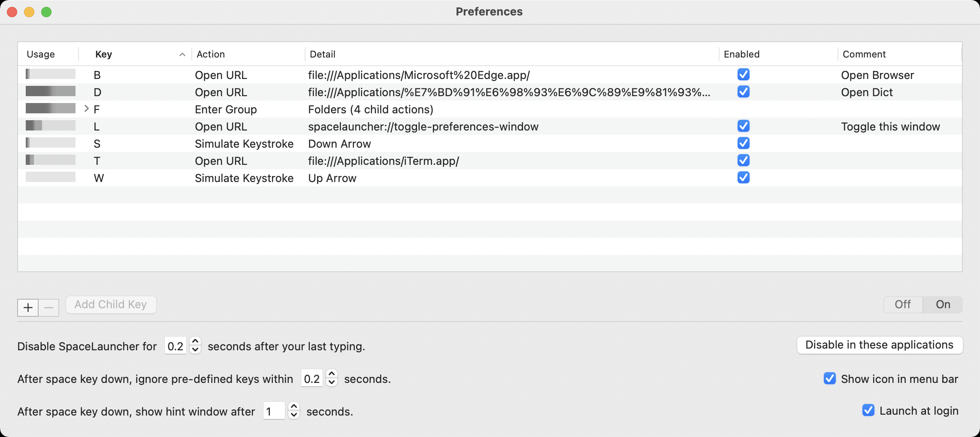Click the Toggle this window comment
The image size is (980, 437).
[x=890, y=127]
